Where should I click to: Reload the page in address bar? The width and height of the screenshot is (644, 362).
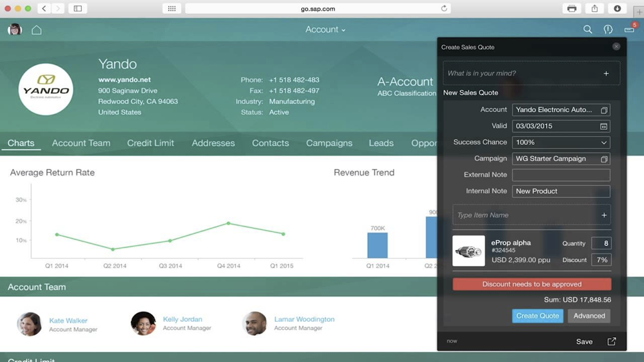[x=444, y=8]
